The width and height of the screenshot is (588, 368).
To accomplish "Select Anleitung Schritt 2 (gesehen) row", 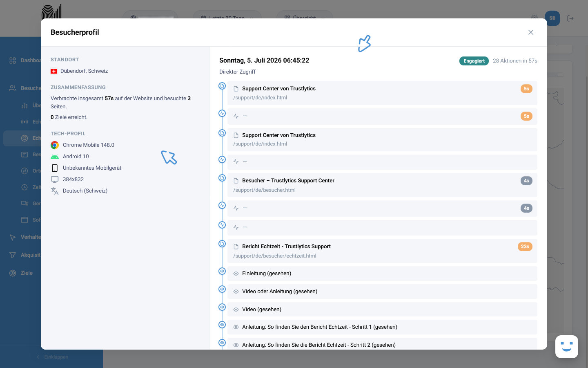I will (382, 344).
